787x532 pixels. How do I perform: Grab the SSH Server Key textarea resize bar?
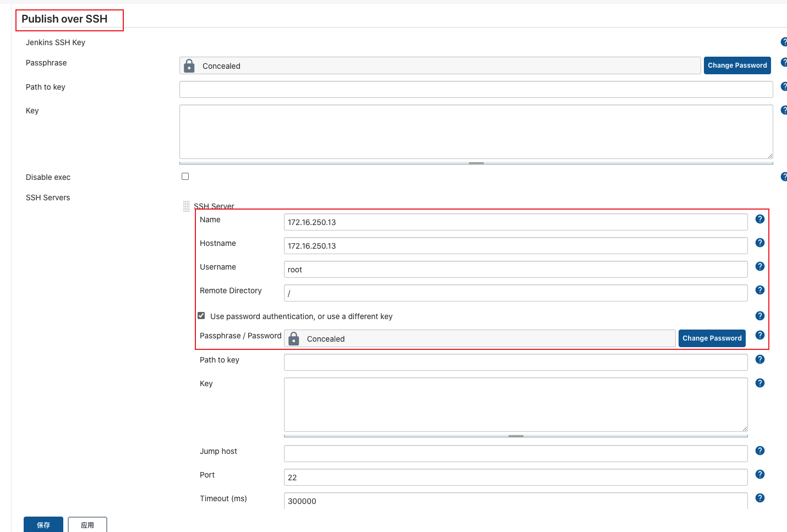tap(516, 436)
